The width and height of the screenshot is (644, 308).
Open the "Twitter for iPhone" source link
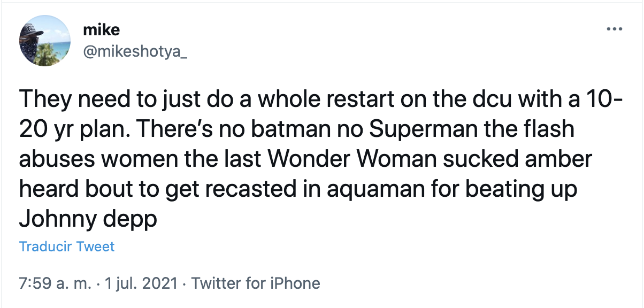pyautogui.click(x=256, y=283)
